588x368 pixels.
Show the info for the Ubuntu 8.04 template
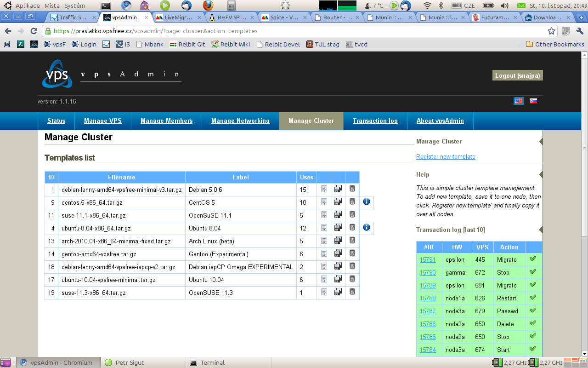coord(367,227)
